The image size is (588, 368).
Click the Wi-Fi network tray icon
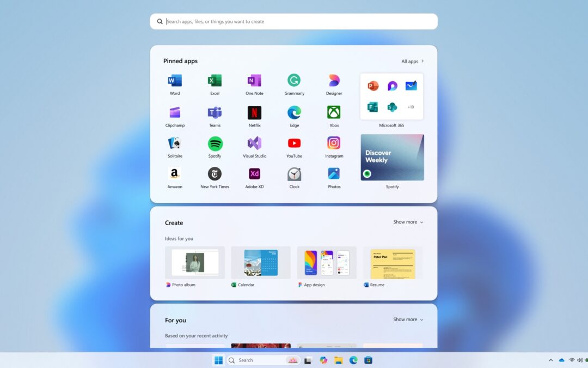(572, 360)
